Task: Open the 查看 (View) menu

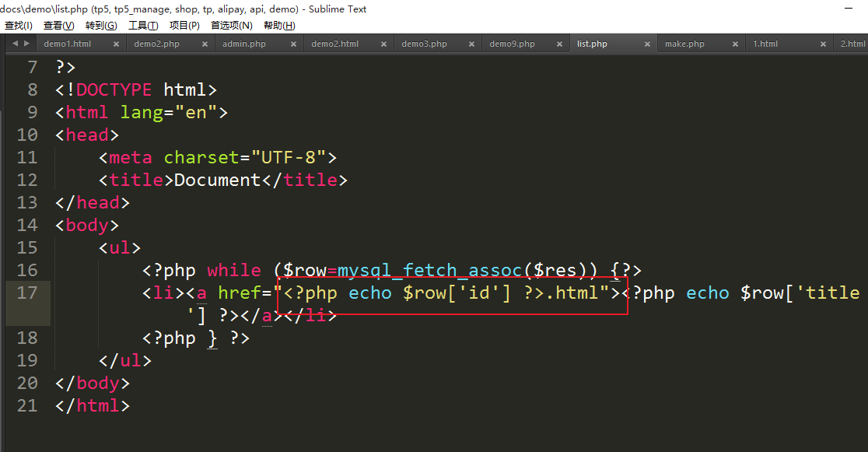Action: (x=58, y=26)
